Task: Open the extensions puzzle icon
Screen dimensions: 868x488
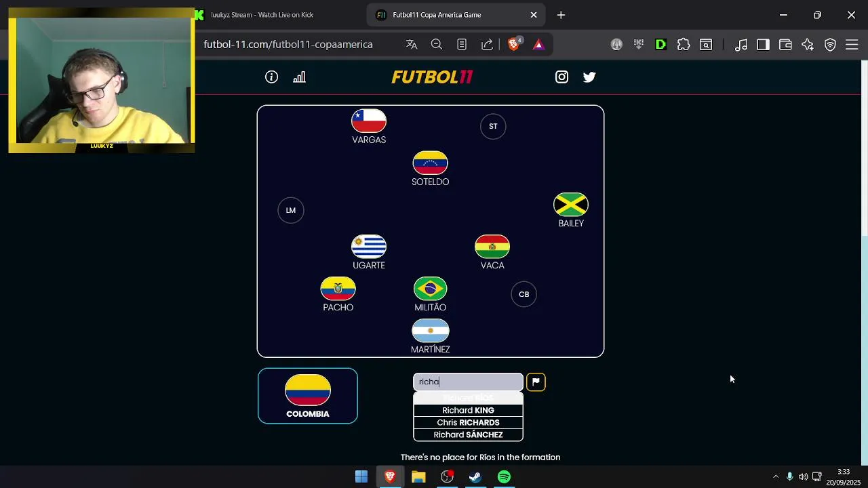Action: [x=684, y=44]
